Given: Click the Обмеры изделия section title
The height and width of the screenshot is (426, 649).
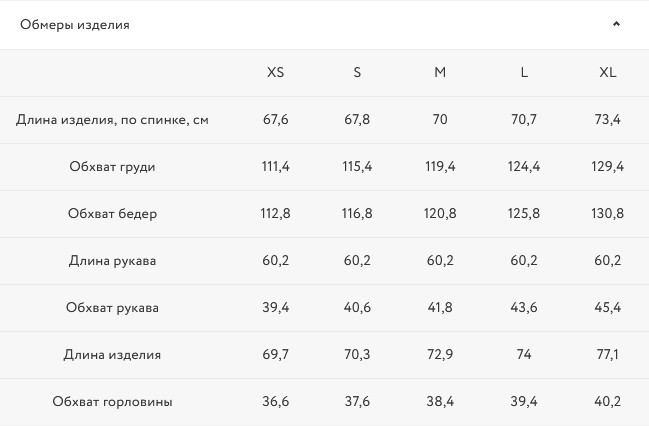Looking at the screenshot, I should (75, 25).
